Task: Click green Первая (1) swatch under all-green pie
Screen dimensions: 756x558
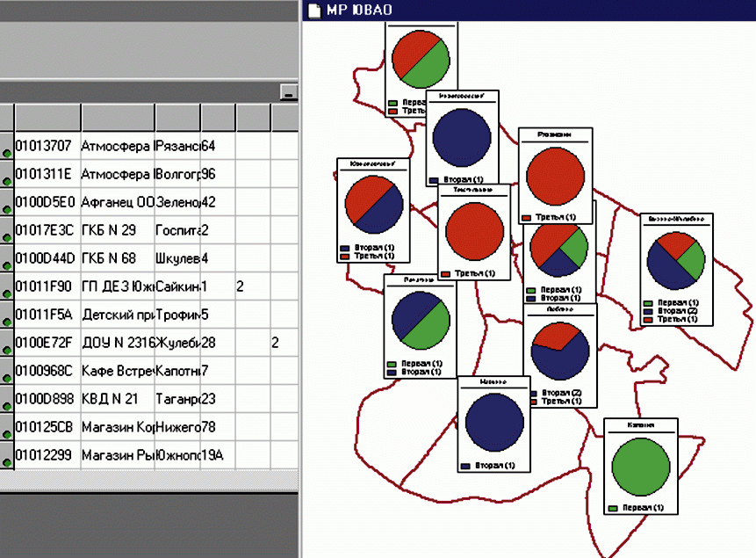Action: [613, 509]
